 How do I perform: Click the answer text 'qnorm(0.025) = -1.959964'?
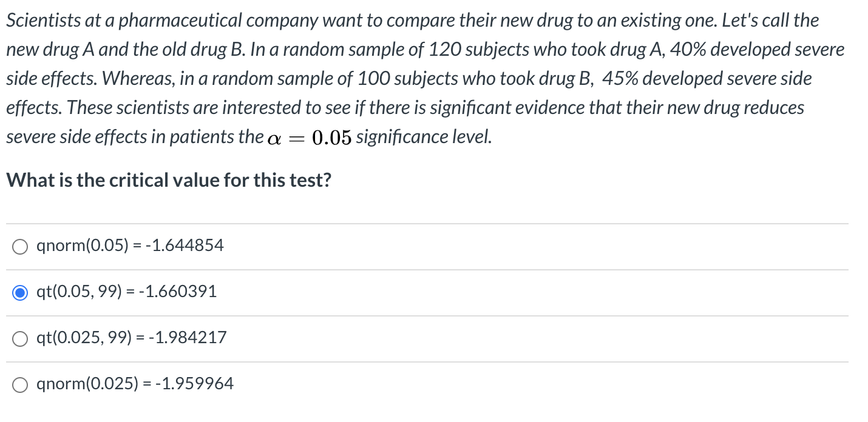pyautogui.click(x=135, y=384)
